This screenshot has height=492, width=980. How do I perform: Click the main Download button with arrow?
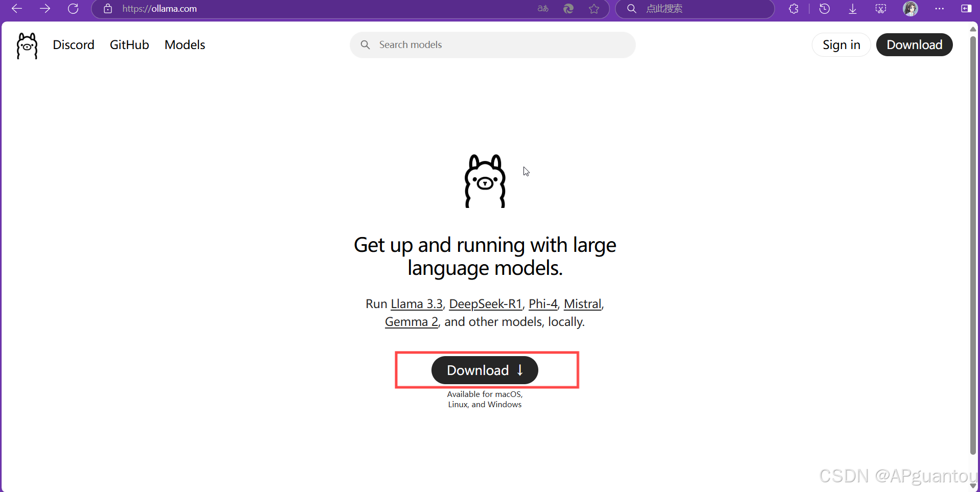tap(485, 370)
